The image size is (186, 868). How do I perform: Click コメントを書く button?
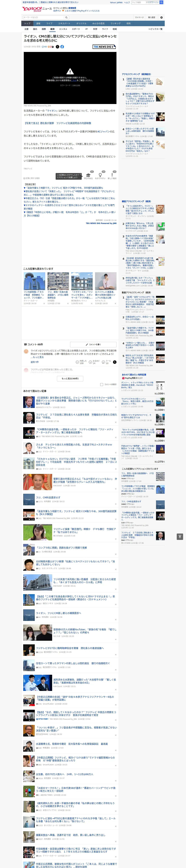tap(93, 344)
